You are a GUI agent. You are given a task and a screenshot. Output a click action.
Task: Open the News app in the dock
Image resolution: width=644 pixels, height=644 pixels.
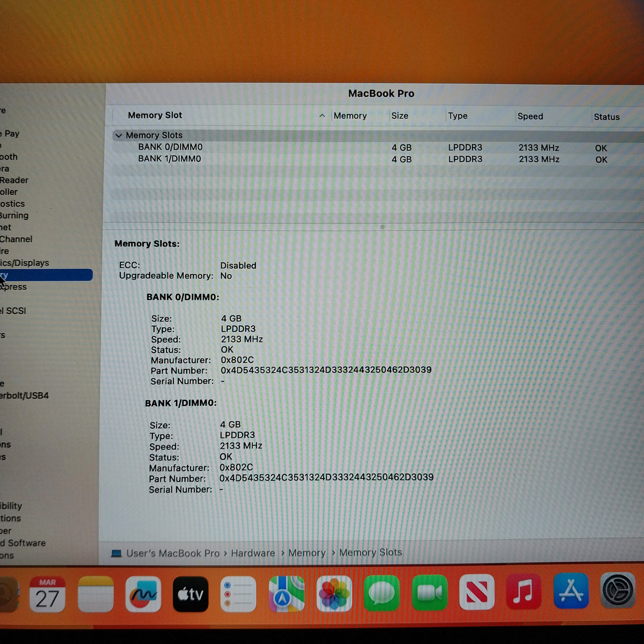[x=477, y=592]
